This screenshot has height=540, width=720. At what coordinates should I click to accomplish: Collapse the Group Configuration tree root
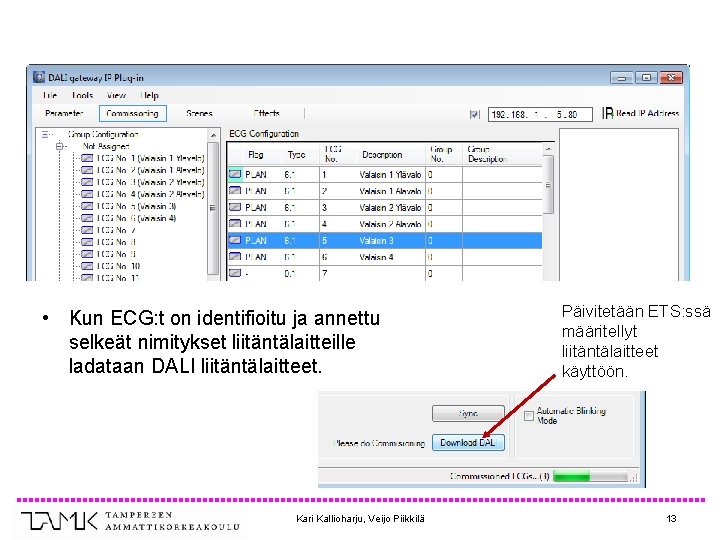pyautogui.click(x=45, y=134)
